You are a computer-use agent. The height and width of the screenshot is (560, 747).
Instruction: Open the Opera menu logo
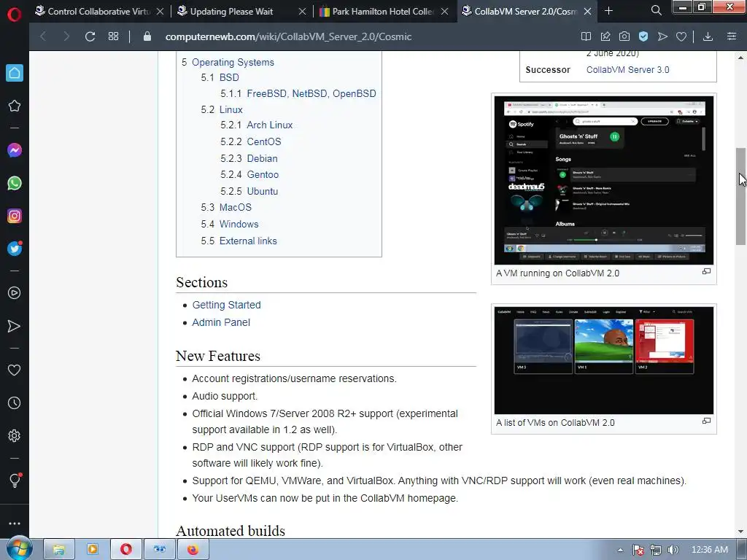coord(15,15)
